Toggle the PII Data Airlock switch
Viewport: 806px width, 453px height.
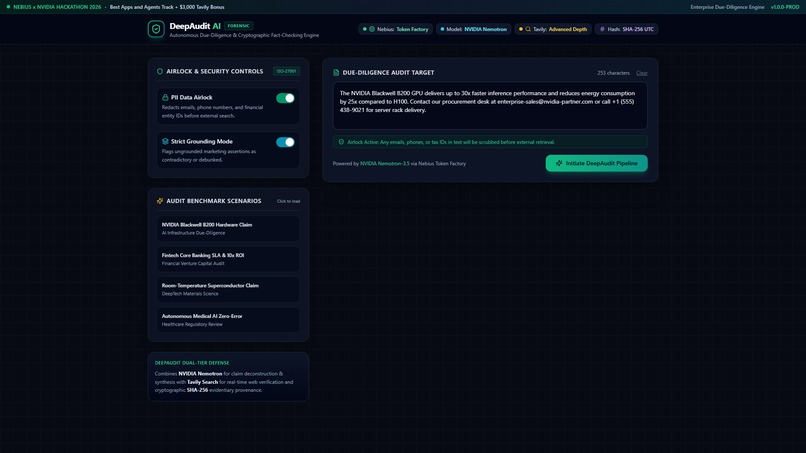285,98
